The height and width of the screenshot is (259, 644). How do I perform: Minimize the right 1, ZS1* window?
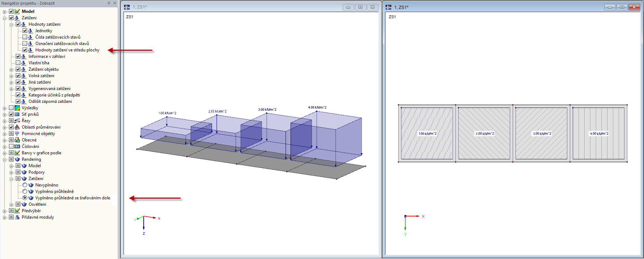tap(610, 7)
